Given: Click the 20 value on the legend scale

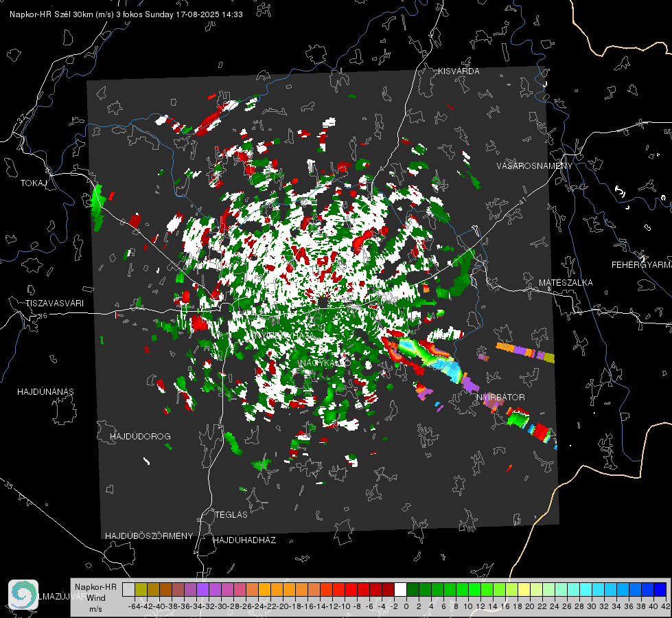Looking at the screenshot, I should (530, 606).
